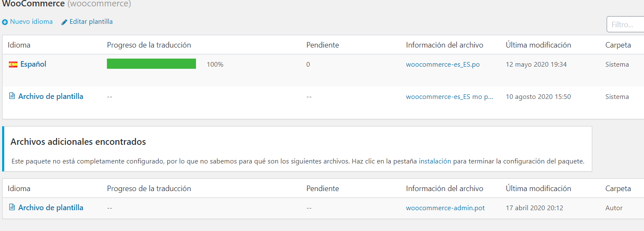Open the Español language link
This screenshot has width=644, height=231.
(33, 65)
